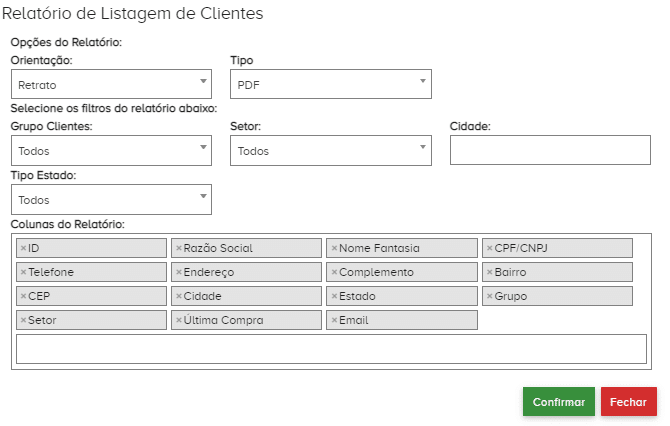This screenshot has width=670, height=426.
Task: Remove the Endereço column tag
Action: 178,272
